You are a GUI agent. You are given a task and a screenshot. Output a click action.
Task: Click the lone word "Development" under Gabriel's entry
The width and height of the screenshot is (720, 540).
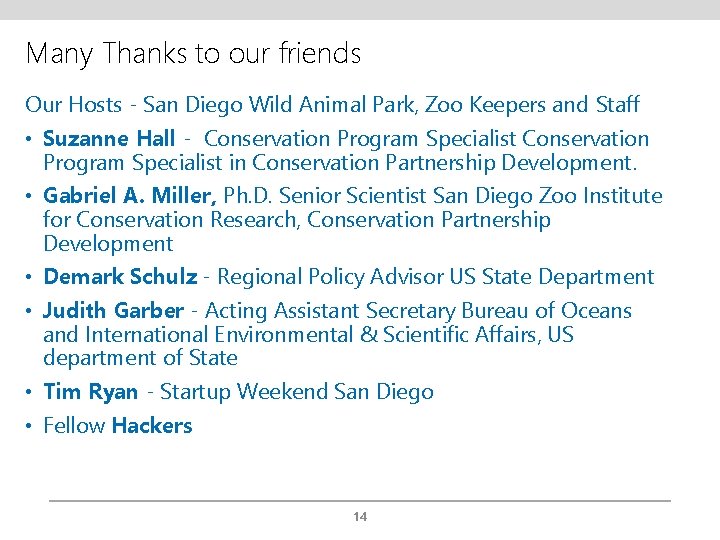[108, 244]
